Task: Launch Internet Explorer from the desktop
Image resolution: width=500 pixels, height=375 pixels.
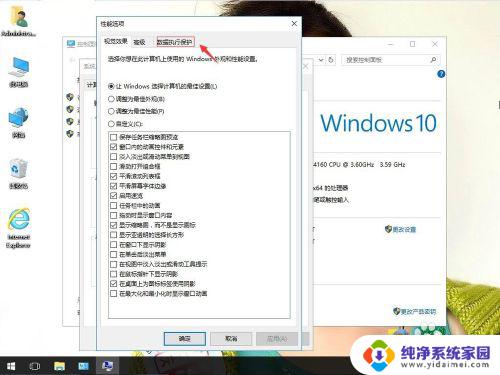Action: click(x=19, y=228)
